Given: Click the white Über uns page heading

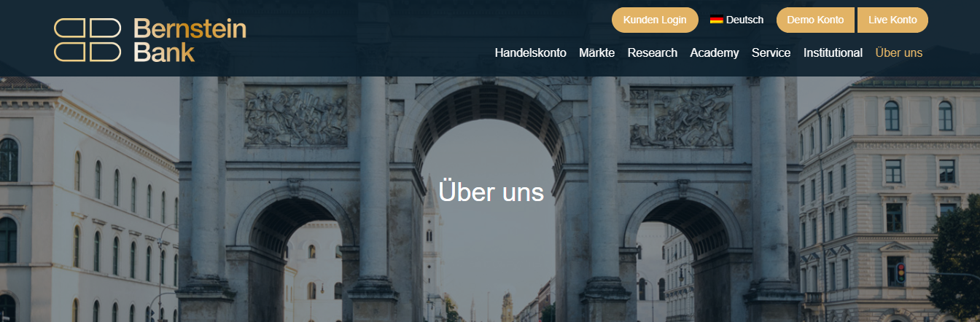Looking at the screenshot, I should (491, 192).
